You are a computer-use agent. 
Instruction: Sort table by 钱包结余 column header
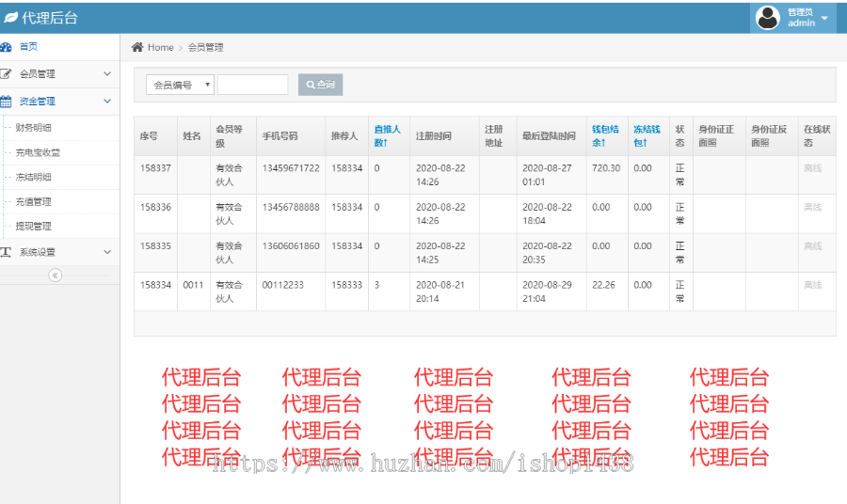coord(605,135)
